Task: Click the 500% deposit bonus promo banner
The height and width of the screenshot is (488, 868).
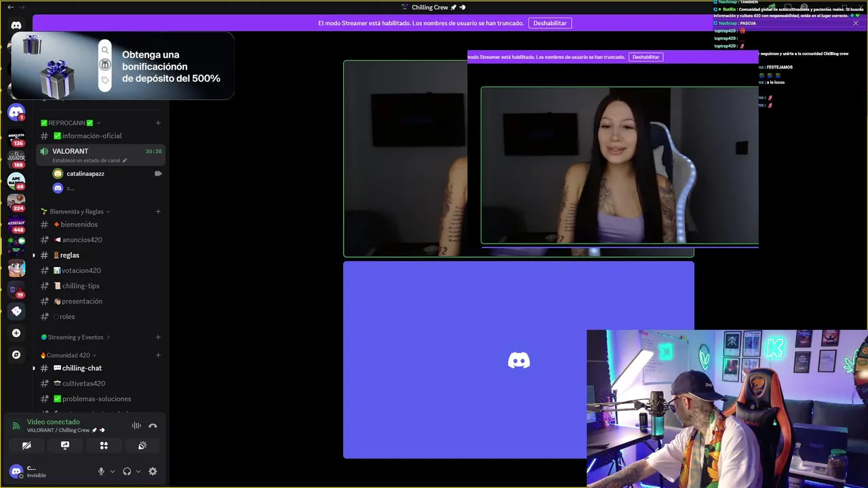Action: tap(122, 66)
